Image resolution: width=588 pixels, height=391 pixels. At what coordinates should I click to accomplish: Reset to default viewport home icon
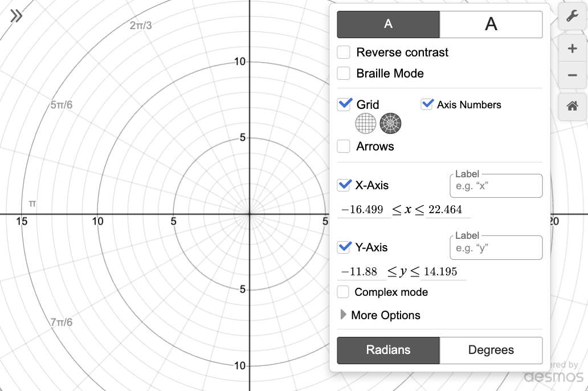point(572,107)
